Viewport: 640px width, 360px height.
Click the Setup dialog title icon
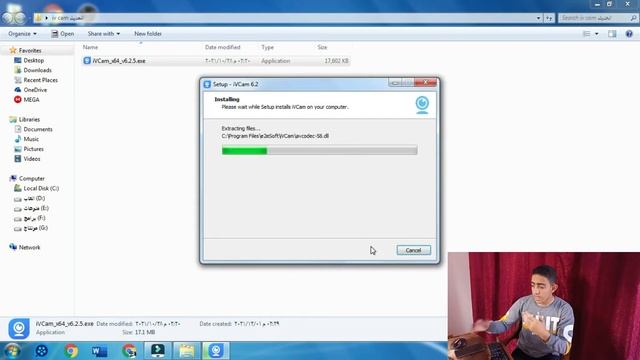coord(207,84)
